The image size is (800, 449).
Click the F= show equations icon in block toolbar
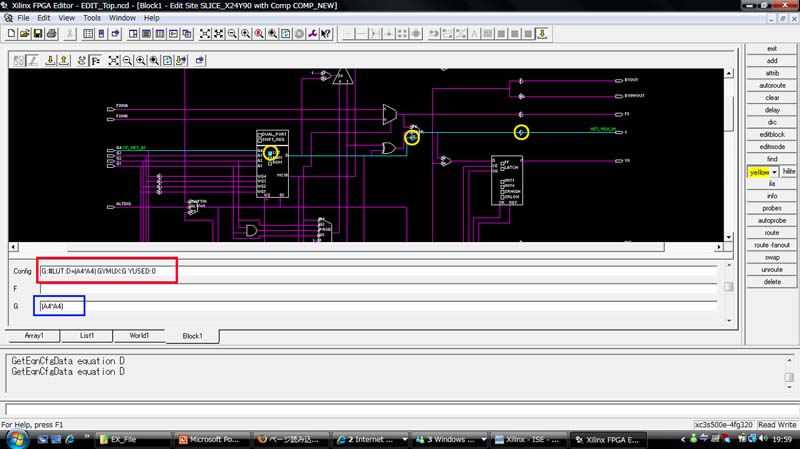95,60
